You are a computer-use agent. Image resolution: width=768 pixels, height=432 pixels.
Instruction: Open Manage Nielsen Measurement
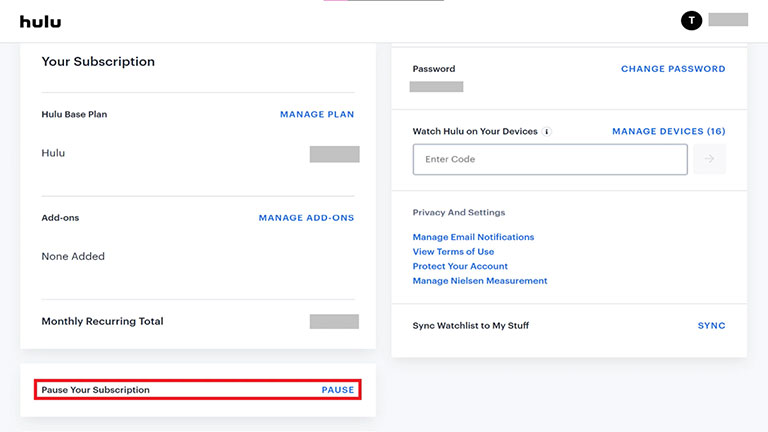click(480, 281)
